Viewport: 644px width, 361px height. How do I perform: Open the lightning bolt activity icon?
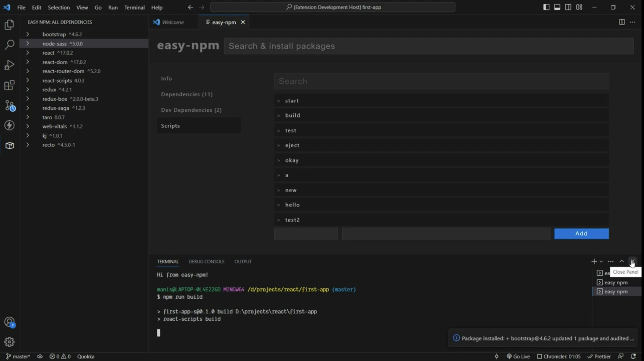tap(10, 125)
